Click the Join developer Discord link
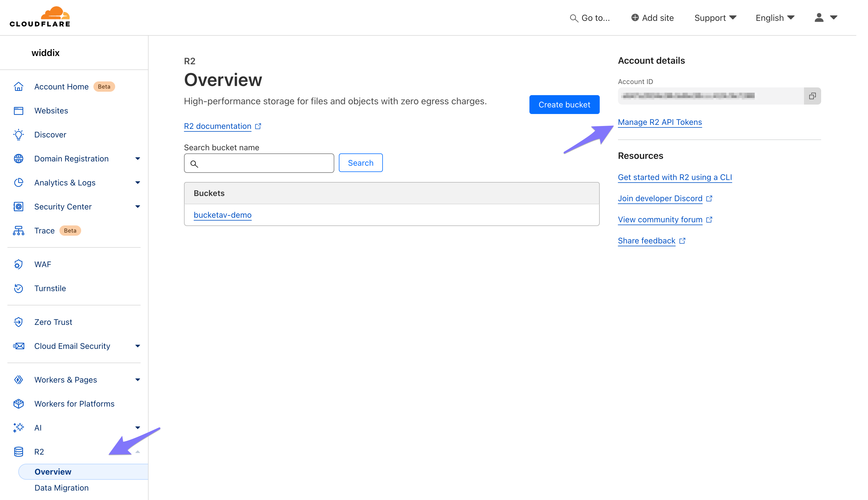 (x=660, y=199)
